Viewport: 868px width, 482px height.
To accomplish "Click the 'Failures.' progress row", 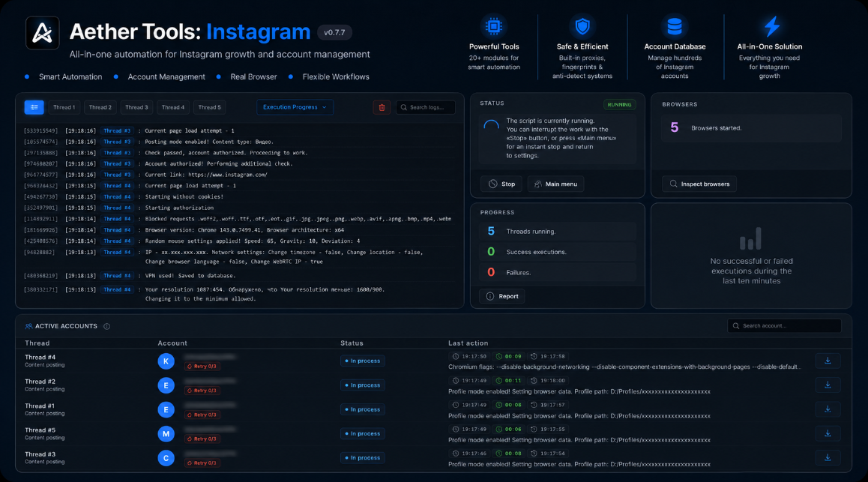I will tap(558, 272).
